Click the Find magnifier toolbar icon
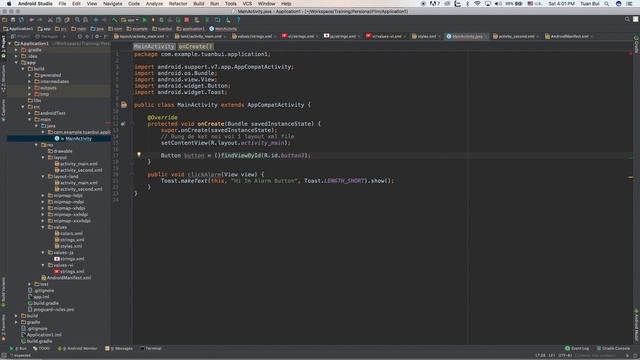This screenshot has width=640, height=360. 77,20
